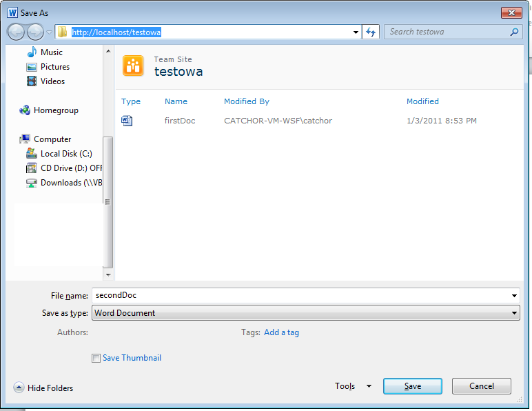Open Videos in the navigation pane
The image size is (532, 411).
click(52, 81)
